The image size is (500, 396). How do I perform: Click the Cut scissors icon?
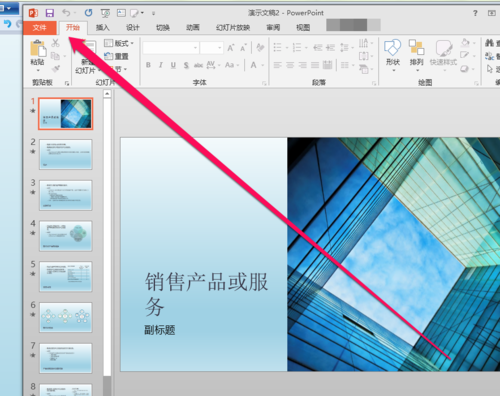(55, 43)
